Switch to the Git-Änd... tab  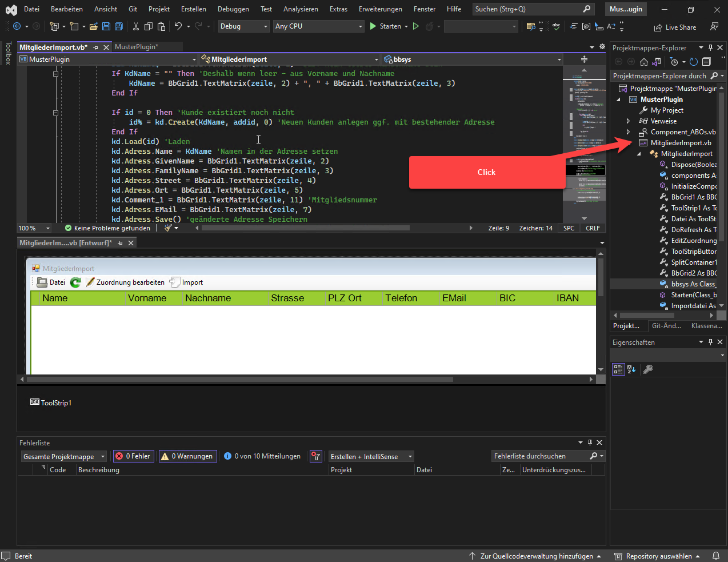666,326
